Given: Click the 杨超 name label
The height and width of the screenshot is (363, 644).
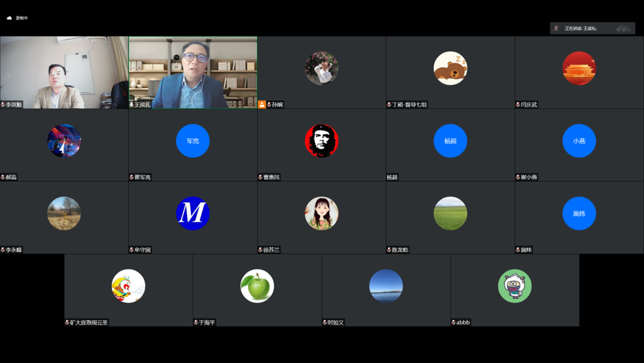Looking at the screenshot, I should click(x=392, y=177).
